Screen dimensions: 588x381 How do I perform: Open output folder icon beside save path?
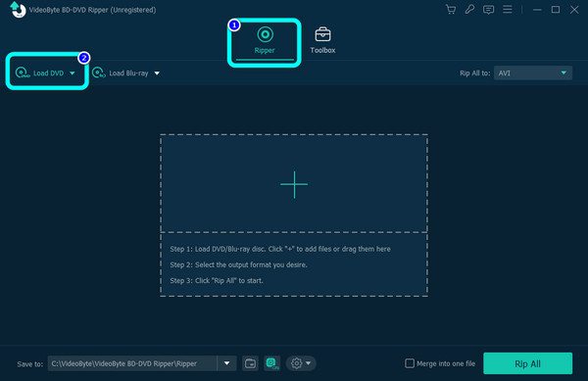(x=250, y=363)
